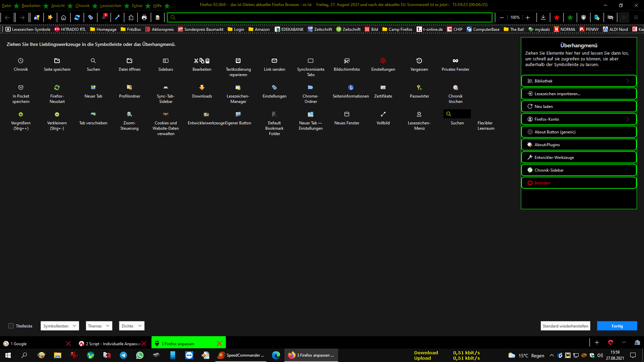Image resolution: width=644 pixels, height=362 pixels.
Task: Click the Passwörter key icon
Action: tap(419, 87)
